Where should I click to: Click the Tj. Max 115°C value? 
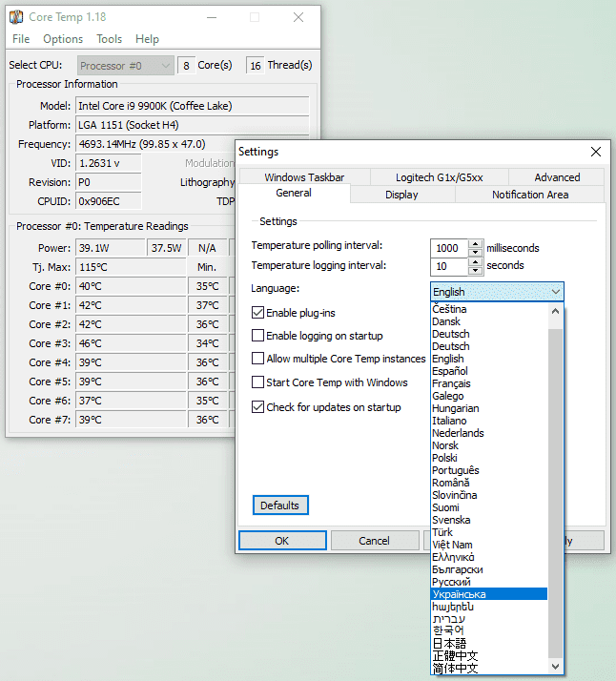[x=131, y=267]
